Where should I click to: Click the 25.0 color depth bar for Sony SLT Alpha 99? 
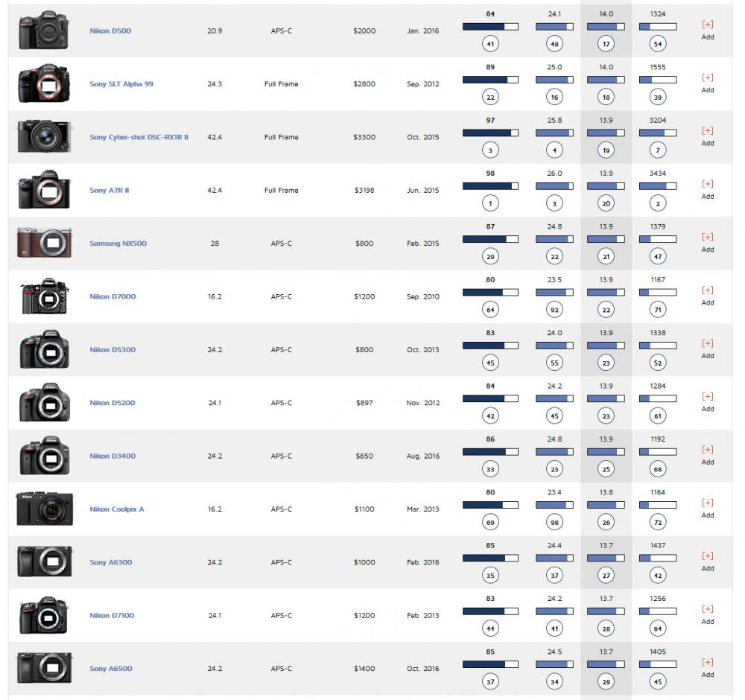click(554, 80)
